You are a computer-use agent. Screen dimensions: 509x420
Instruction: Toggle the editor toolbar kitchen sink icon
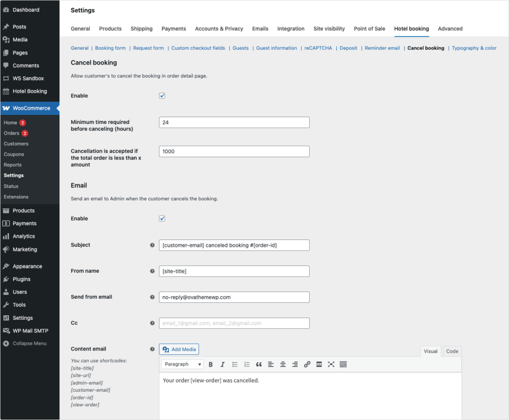[x=343, y=365]
